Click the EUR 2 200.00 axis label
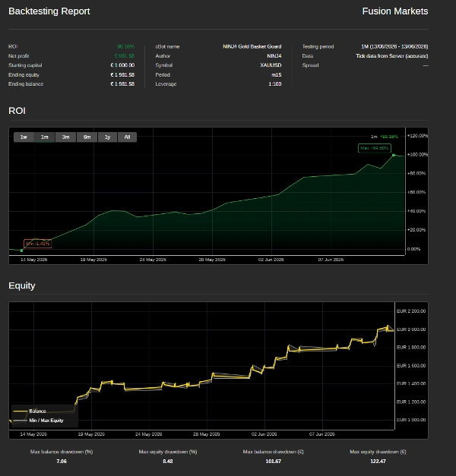Viewport: 456px width, 476px height. click(x=411, y=311)
